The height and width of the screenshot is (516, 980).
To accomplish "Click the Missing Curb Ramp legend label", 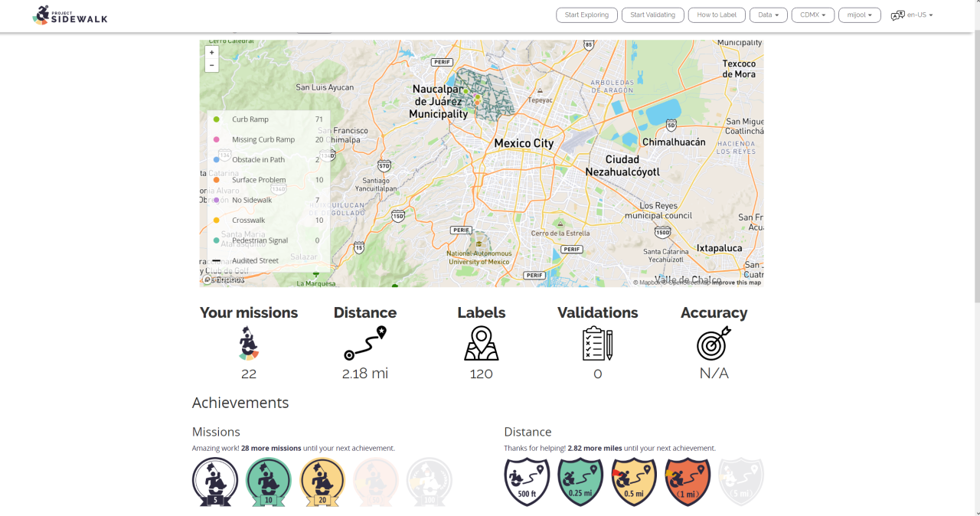I will [x=263, y=139].
